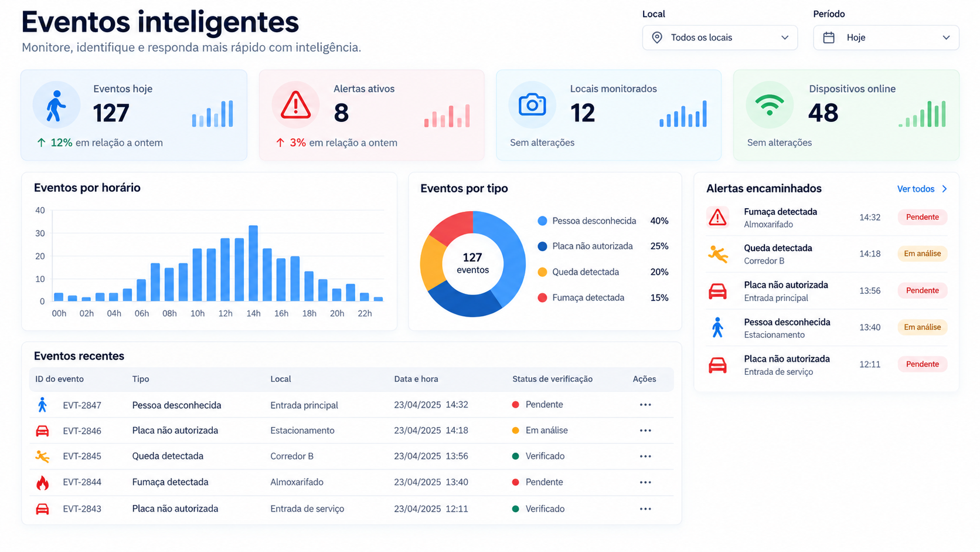Click the mini bar chart in Eventos hoje card

tap(212, 114)
